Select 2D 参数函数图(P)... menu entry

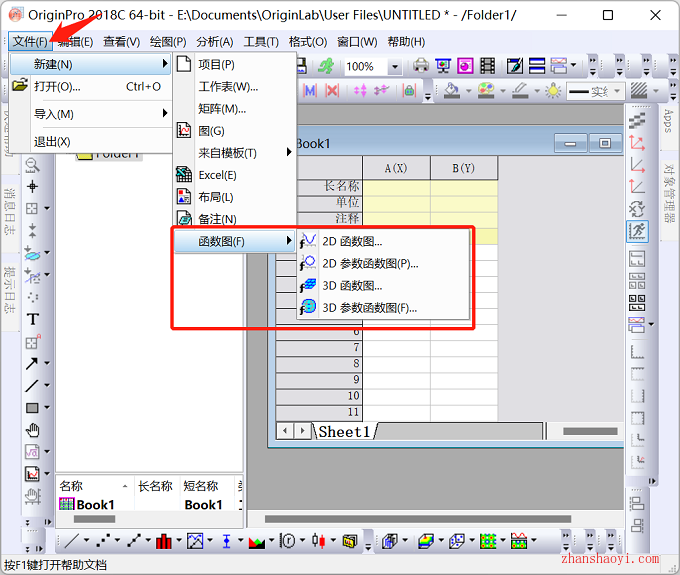click(383, 263)
